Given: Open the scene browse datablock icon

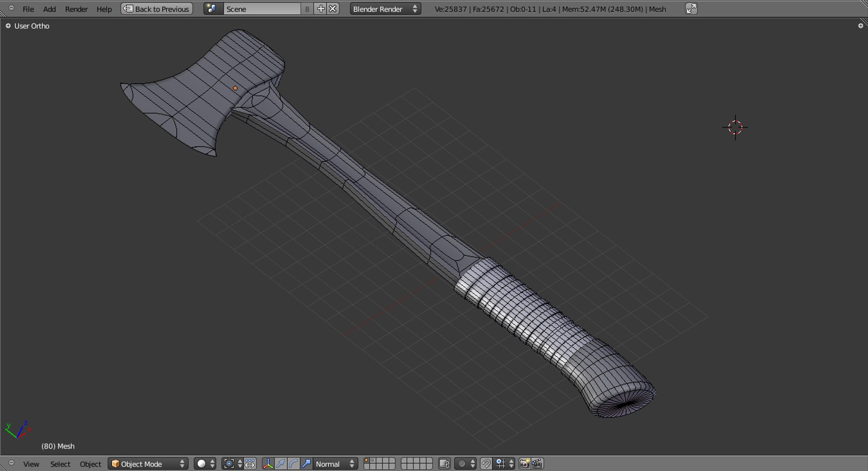Looking at the screenshot, I should click(x=213, y=9).
